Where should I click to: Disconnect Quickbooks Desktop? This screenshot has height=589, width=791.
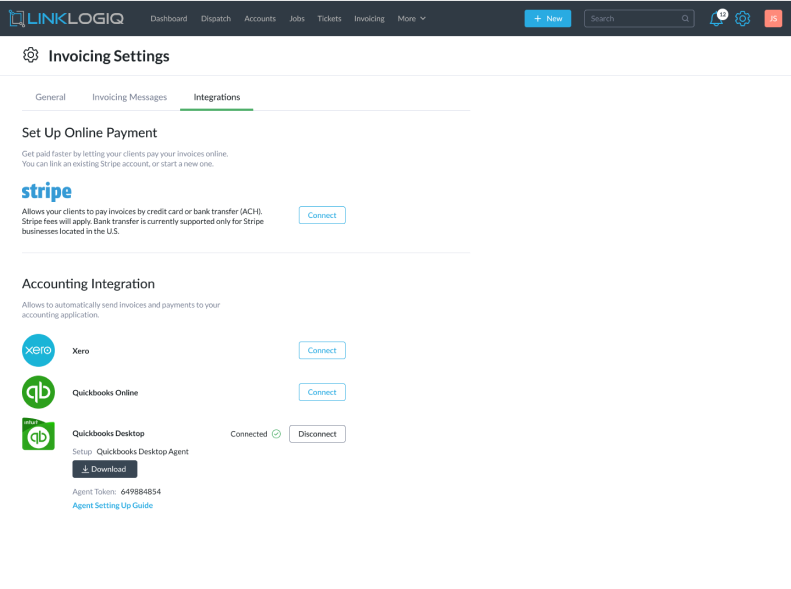tap(317, 434)
